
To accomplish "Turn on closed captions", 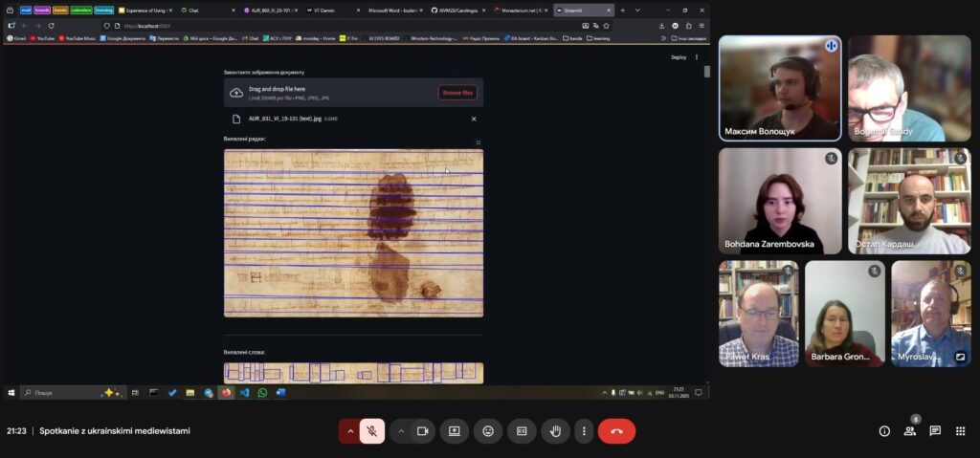I will [522, 431].
